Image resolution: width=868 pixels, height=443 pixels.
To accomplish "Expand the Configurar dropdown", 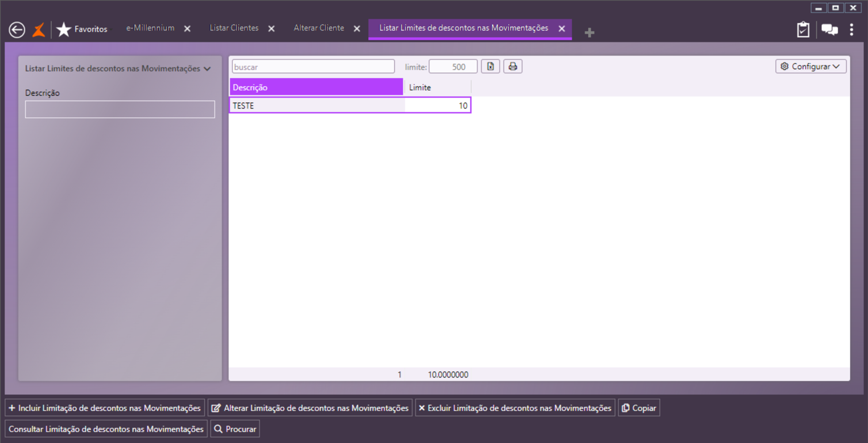I will (810, 66).
